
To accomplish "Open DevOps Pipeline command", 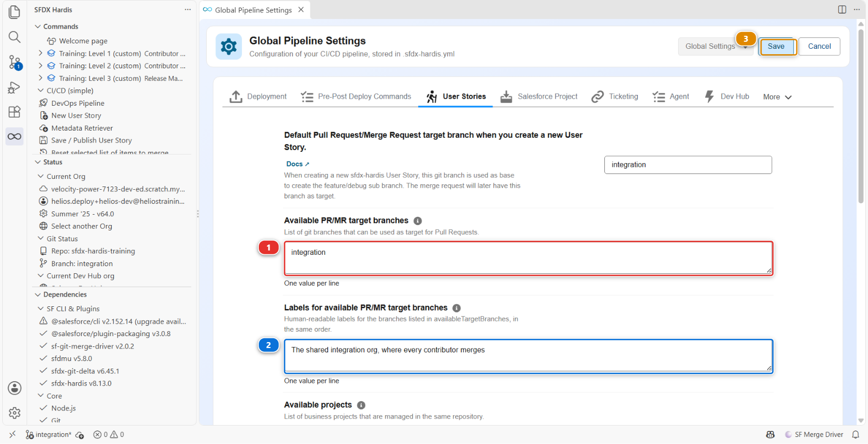I will pyautogui.click(x=78, y=103).
